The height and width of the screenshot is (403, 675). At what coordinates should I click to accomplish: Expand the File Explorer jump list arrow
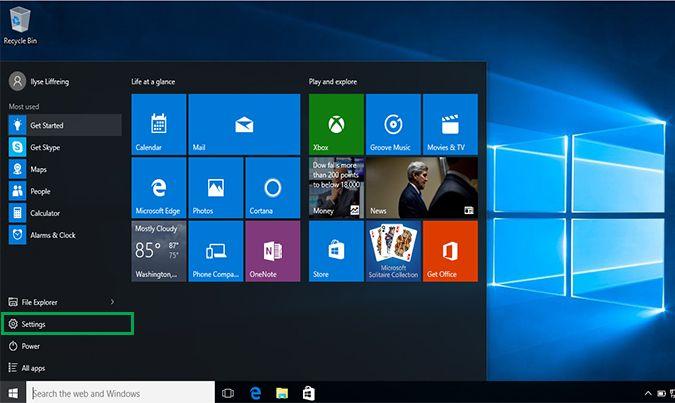112,302
